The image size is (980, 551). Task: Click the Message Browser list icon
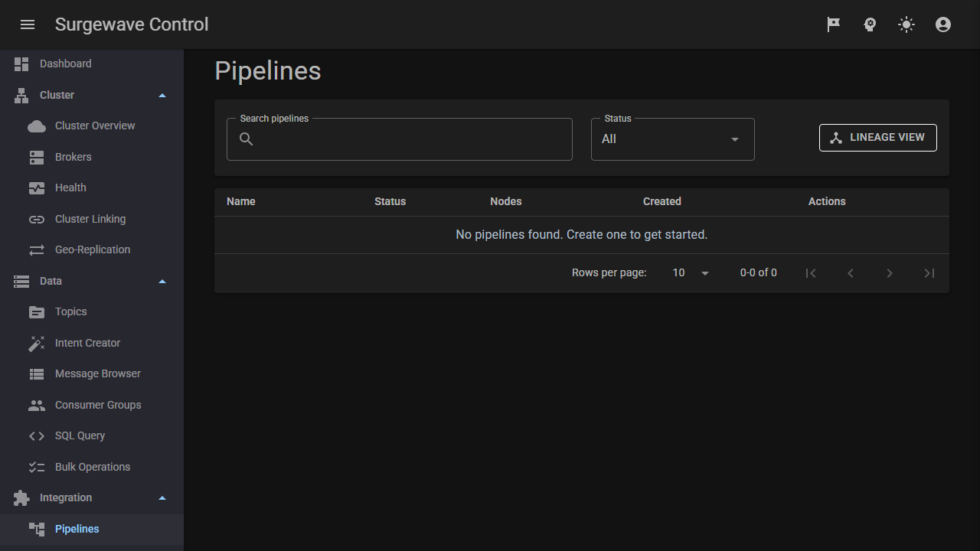(37, 374)
